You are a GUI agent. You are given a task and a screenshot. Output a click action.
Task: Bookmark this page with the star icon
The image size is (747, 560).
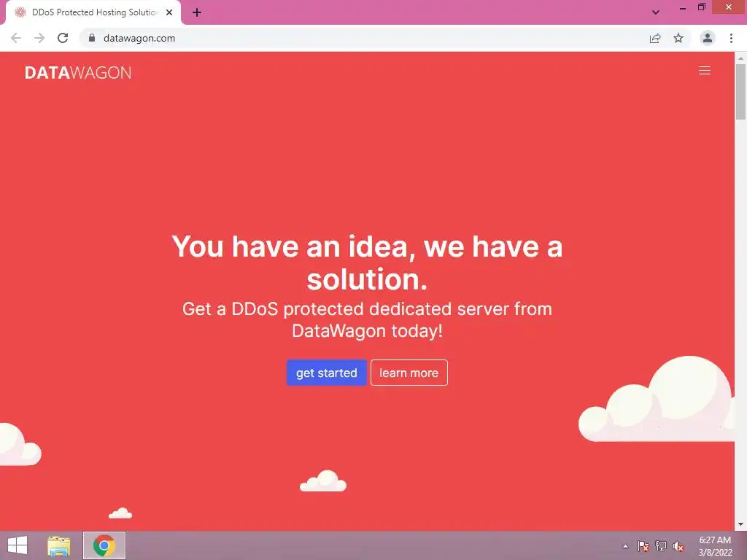click(x=678, y=38)
